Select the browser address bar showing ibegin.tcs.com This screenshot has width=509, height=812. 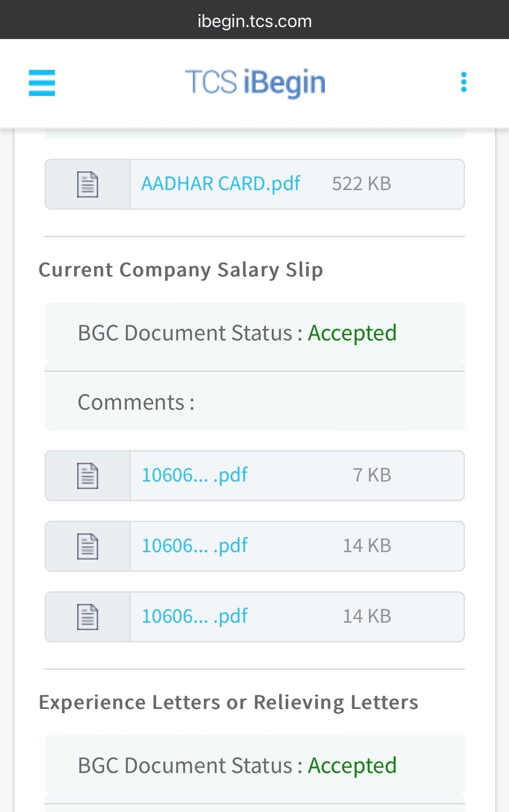[254, 21]
